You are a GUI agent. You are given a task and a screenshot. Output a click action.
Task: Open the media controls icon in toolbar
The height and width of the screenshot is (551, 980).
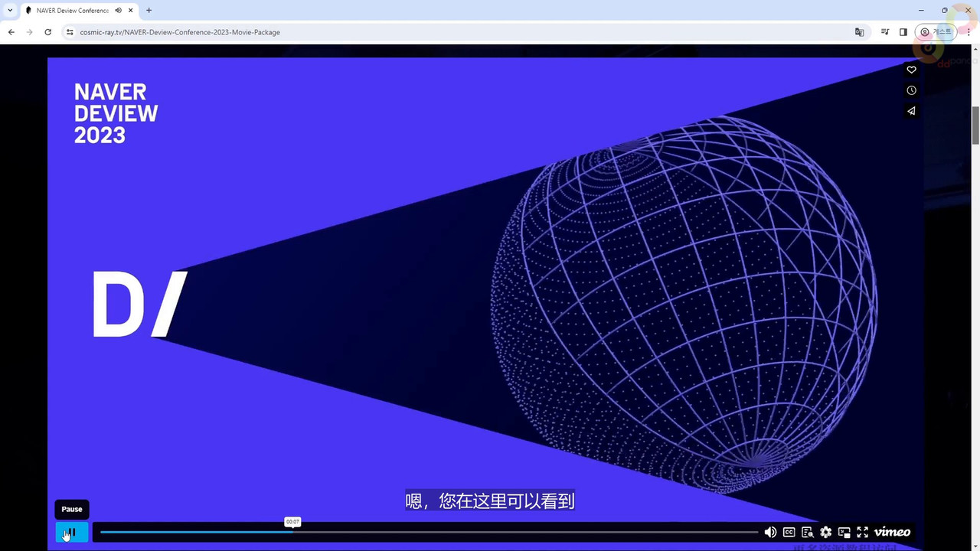point(885,32)
